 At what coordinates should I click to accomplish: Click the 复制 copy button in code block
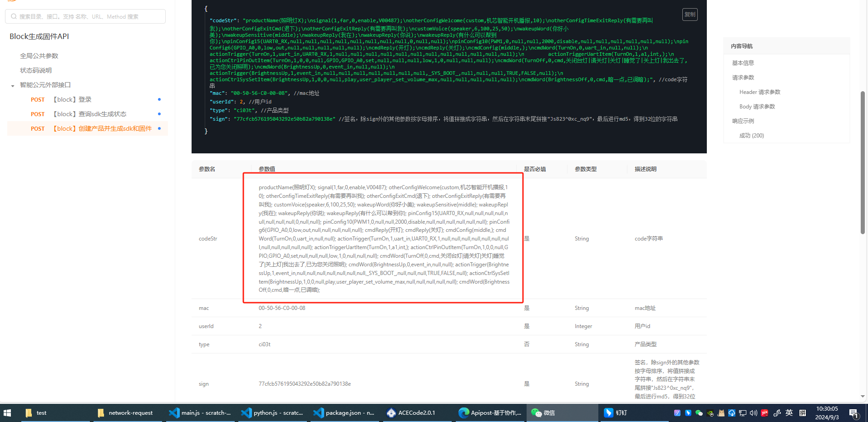(x=690, y=15)
